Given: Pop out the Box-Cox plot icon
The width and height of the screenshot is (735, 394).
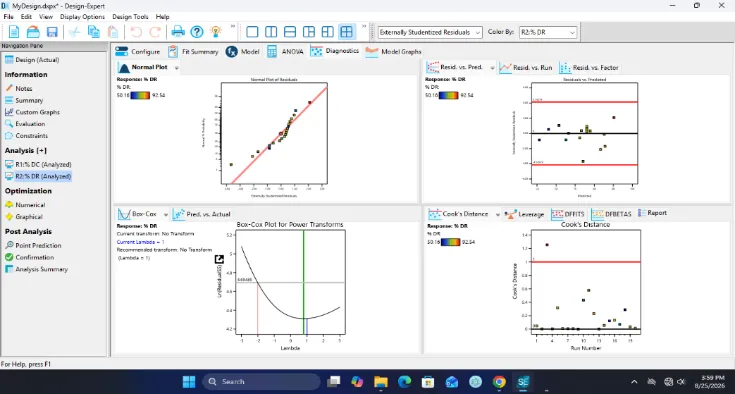Looking at the screenshot, I should pyautogui.click(x=219, y=259).
